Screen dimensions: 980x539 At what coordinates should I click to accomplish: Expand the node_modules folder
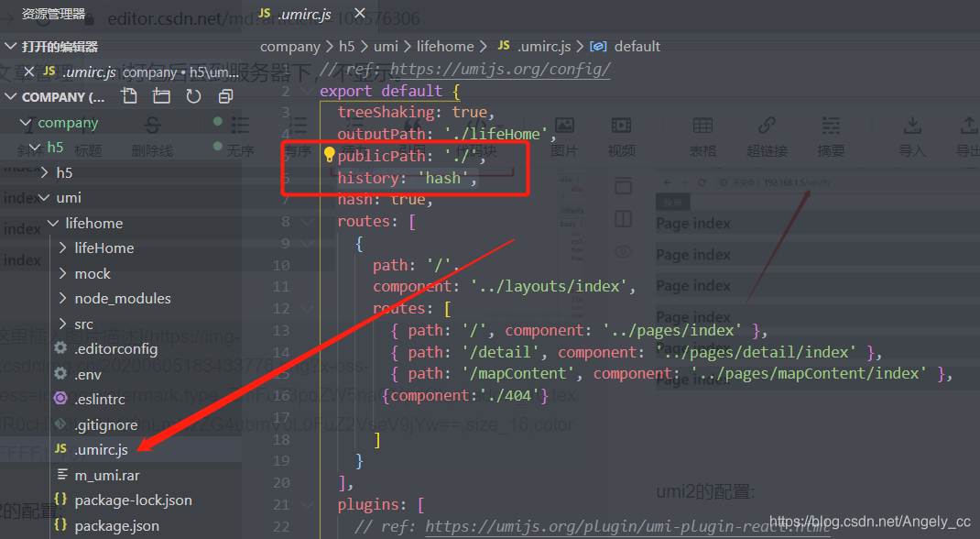(x=62, y=298)
